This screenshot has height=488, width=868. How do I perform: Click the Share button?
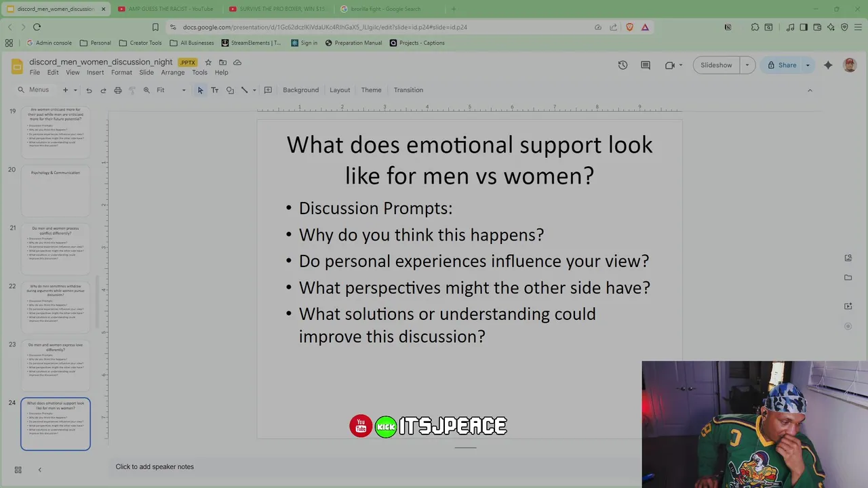781,65
